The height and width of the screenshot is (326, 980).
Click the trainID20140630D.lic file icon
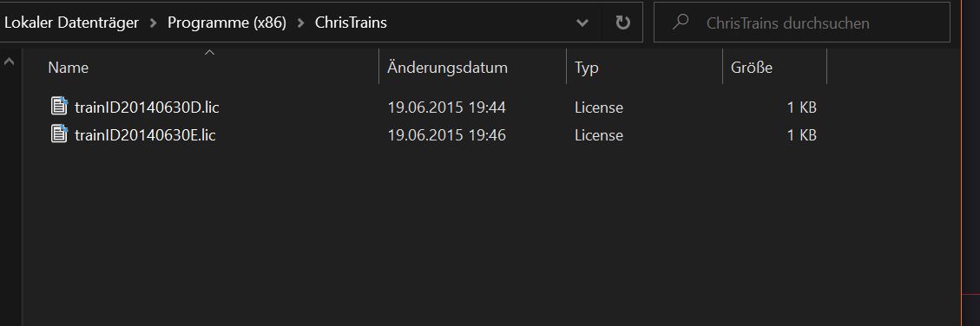click(59, 106)
